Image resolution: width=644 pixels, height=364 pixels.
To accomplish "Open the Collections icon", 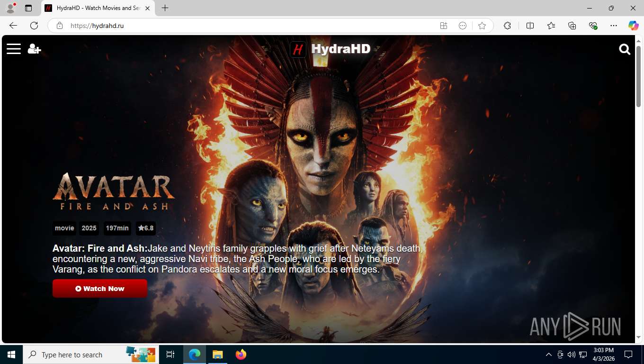I will (572, 26).
